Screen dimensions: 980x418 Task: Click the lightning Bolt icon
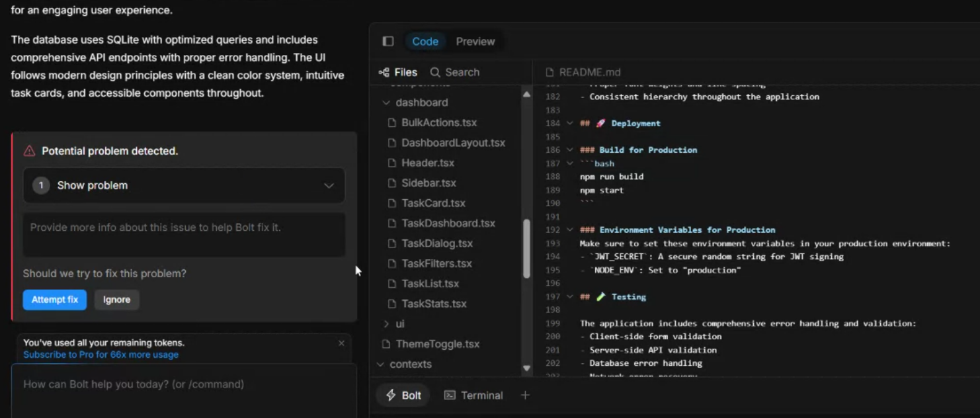click(391, 396)
